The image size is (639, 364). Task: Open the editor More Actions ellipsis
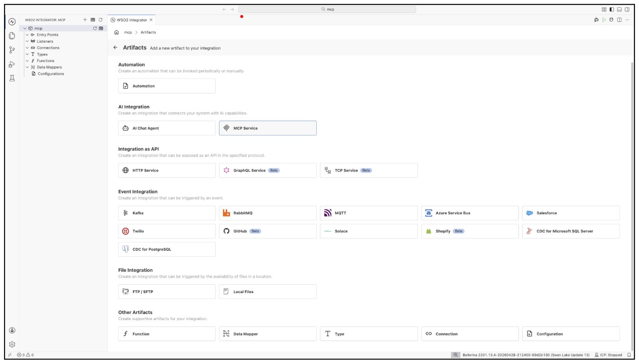point(627,20)
